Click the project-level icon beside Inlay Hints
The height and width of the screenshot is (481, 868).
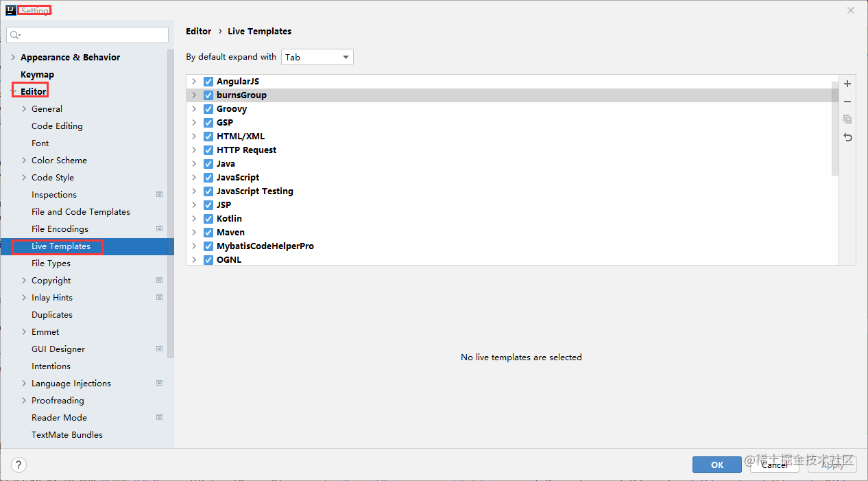(159, 297)
